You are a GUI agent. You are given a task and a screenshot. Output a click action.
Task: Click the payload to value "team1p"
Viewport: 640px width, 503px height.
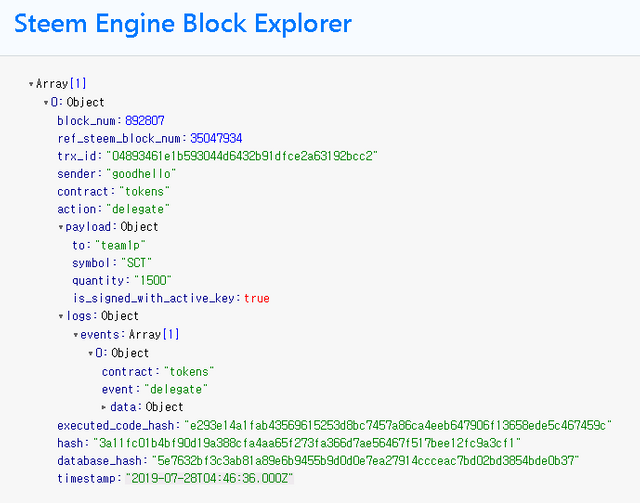[x=120, y=245]
